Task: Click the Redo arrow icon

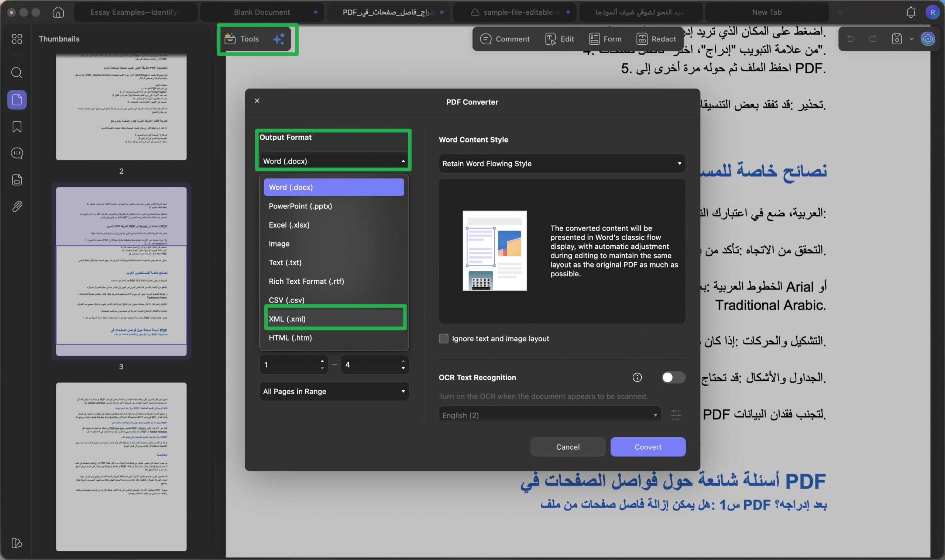Action: (873, 38)
